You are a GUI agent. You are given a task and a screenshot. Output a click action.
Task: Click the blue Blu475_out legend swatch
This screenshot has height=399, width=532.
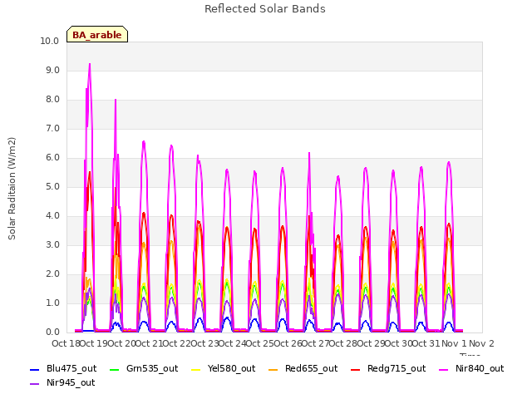35,369
